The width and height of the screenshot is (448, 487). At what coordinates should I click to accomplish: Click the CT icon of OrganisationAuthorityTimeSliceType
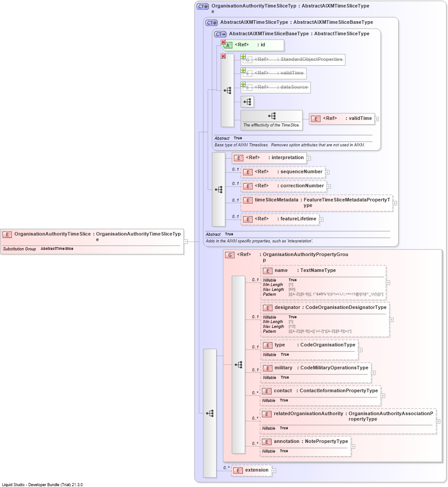[203, 7]
